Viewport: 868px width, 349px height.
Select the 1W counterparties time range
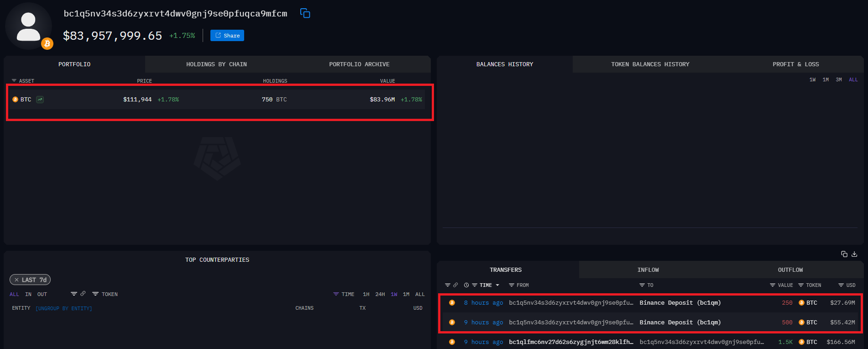point(394,295)
